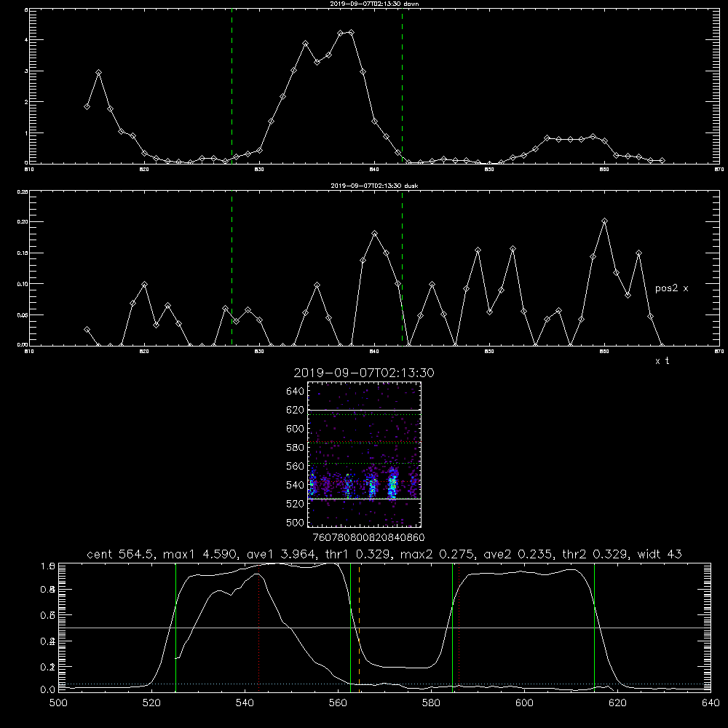This screenshot has height=728, width=728.
Task: Click the '0.15' y-axis label of dusk plot
Action: point(23,253)
